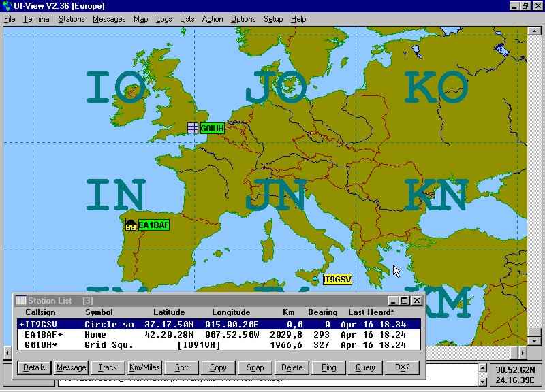
Task: Open the Setup menu
Action: coord(273,19)
